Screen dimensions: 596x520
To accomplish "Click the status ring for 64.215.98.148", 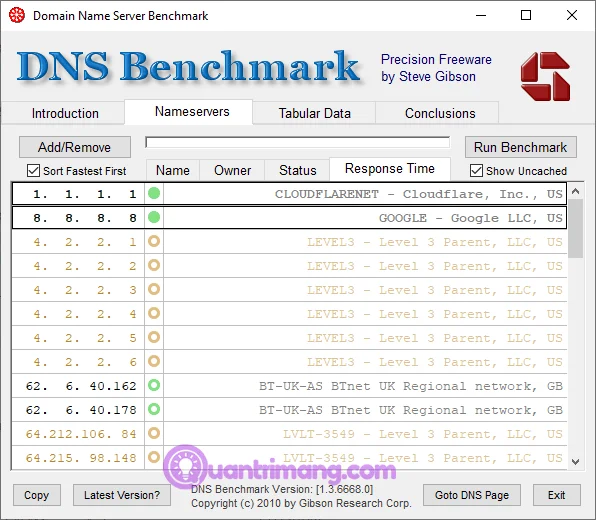I will coord(154,457).
